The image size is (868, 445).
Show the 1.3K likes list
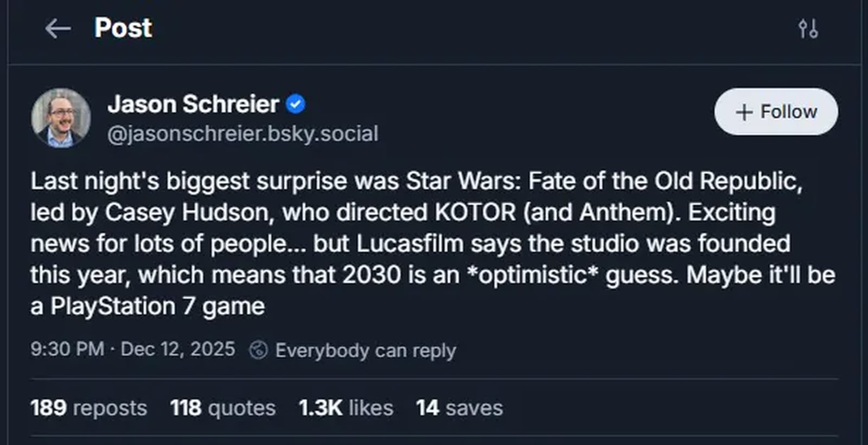click(x=346, y=408)
